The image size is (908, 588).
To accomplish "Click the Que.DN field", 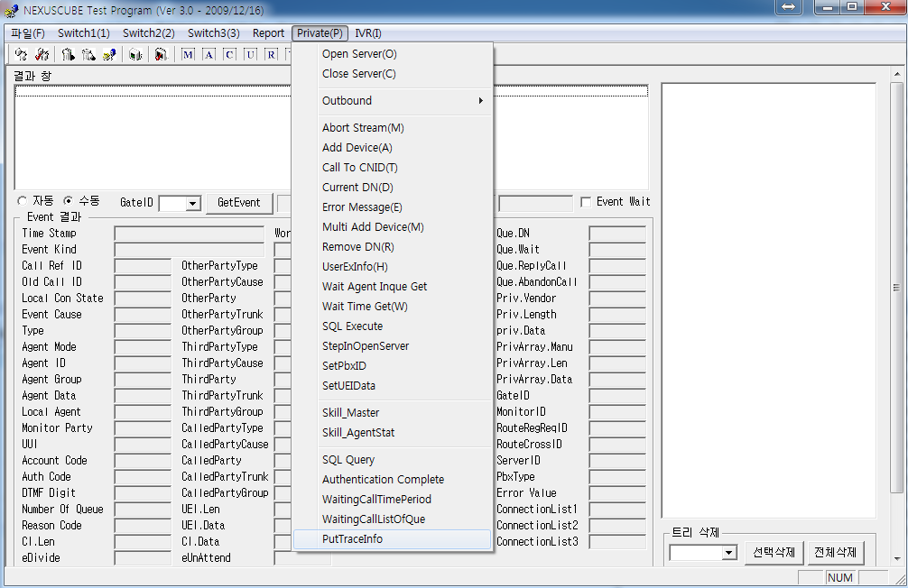I will click(617, 234).
